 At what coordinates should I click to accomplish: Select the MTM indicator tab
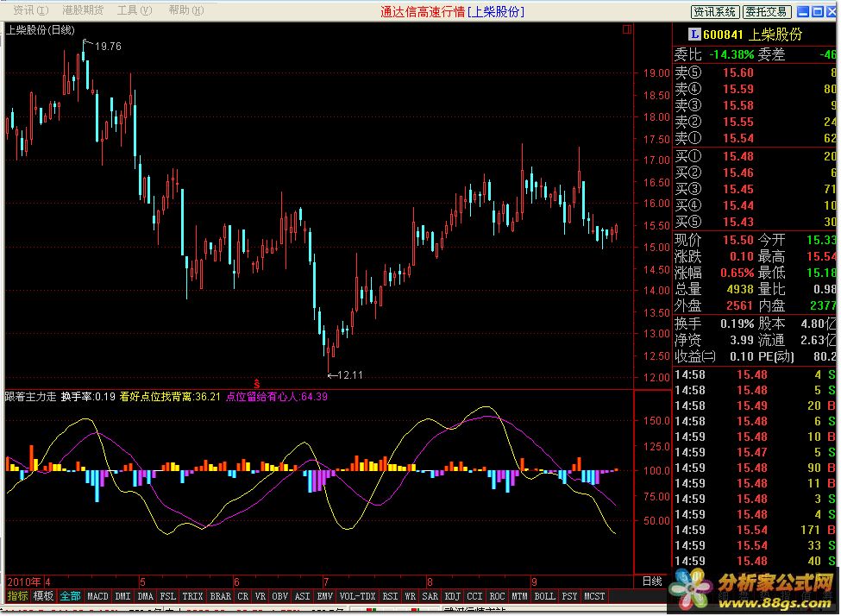point(519,595)
